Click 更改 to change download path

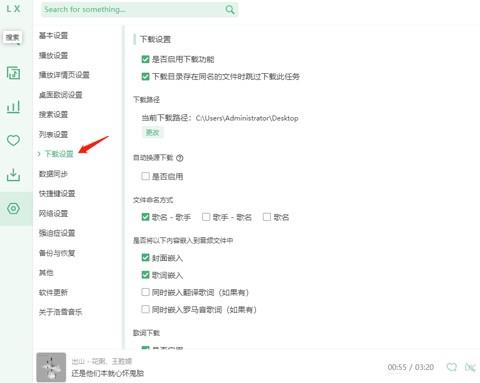click(152, 132)
